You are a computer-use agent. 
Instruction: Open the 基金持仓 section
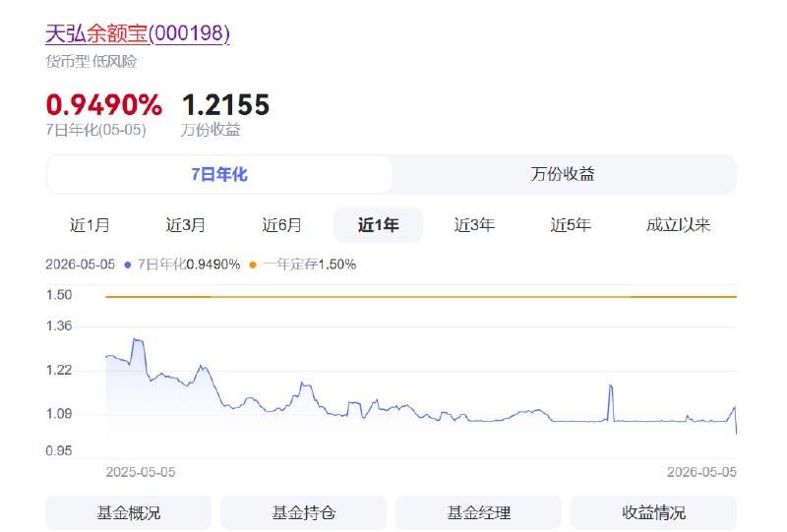[x=304, y=513]
